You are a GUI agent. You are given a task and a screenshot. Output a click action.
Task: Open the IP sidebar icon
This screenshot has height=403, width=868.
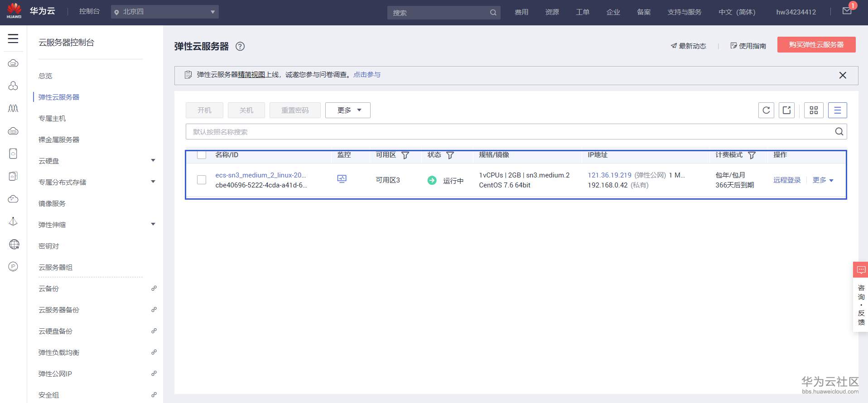pos(13,267)
